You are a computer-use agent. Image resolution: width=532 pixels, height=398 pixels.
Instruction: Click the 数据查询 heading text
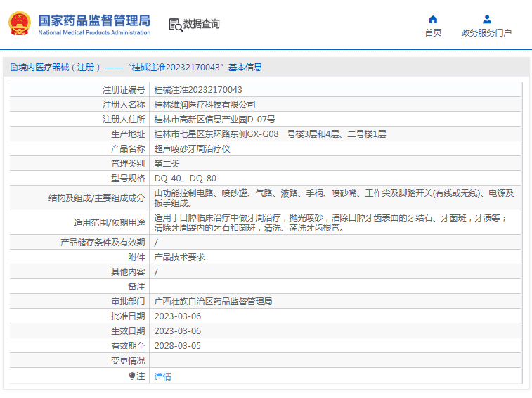[x=202, y=24]
